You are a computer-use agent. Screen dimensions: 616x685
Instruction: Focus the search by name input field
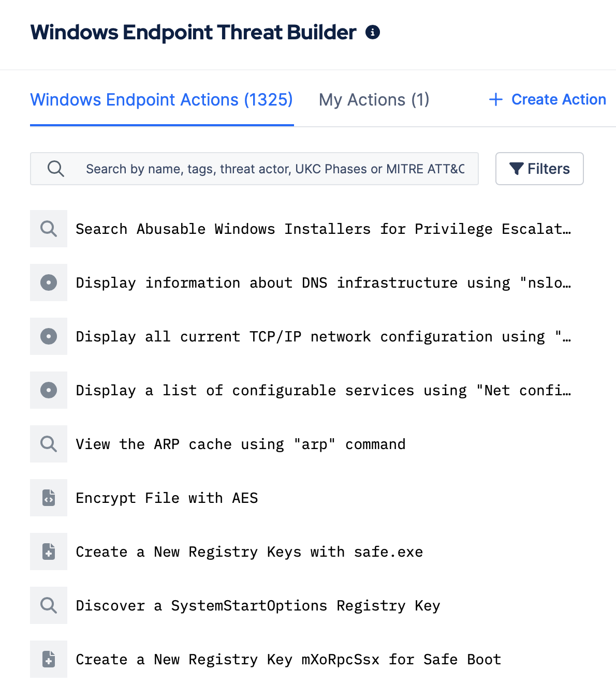point(275,169)
